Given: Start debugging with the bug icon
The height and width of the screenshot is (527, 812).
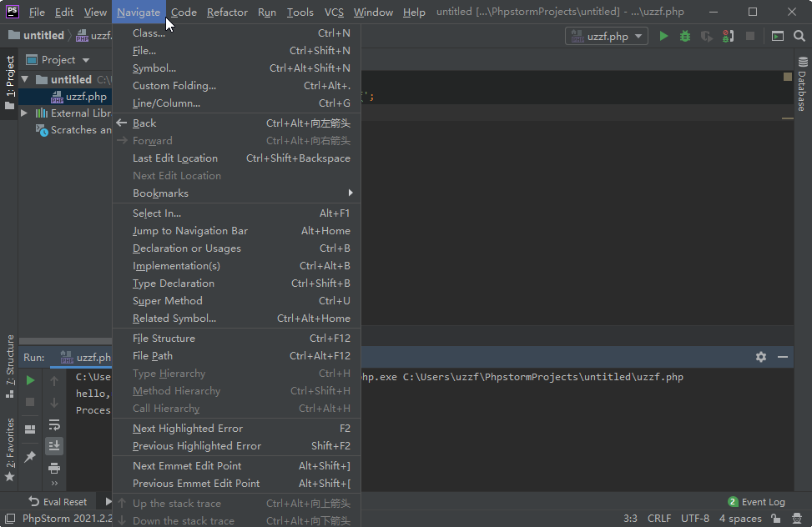Looking at the screenshot, I should [684, 36].
